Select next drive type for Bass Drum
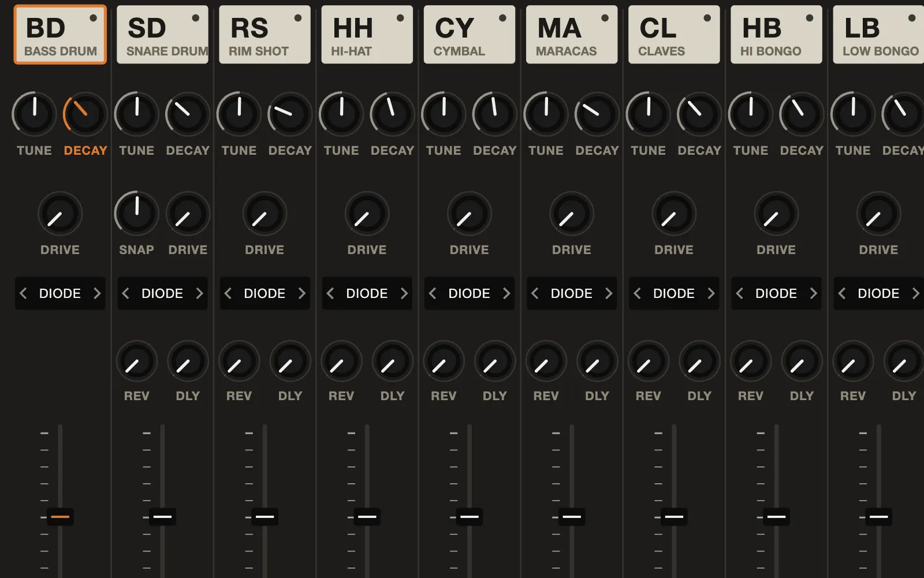924x578 pixels. 97,293
